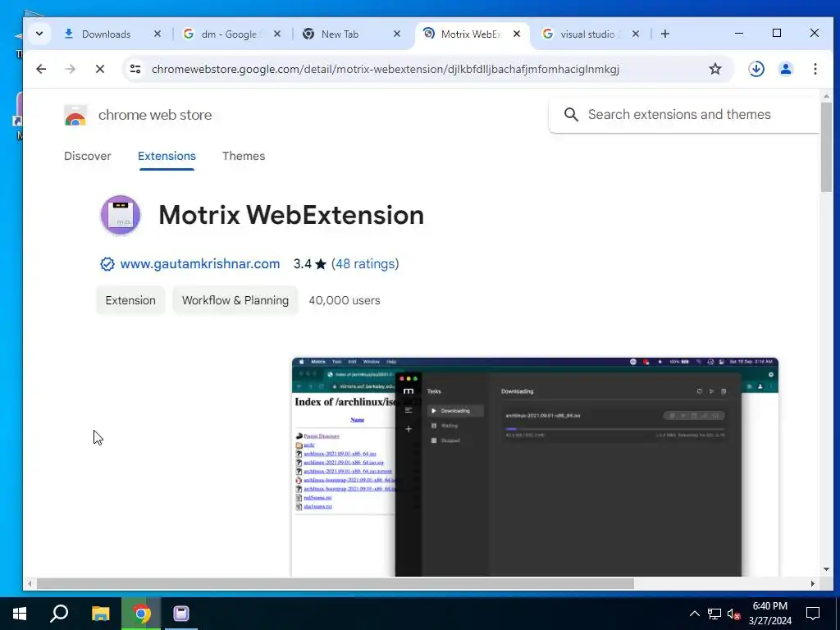Open the 48 ratings link
840x630 pixels.
coord(367,263)
